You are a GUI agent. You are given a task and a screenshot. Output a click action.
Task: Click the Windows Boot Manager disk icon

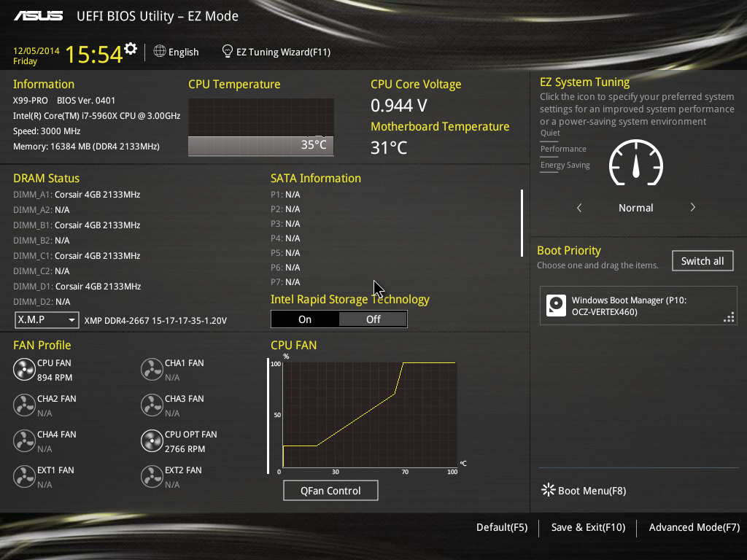tap(557, 306)
